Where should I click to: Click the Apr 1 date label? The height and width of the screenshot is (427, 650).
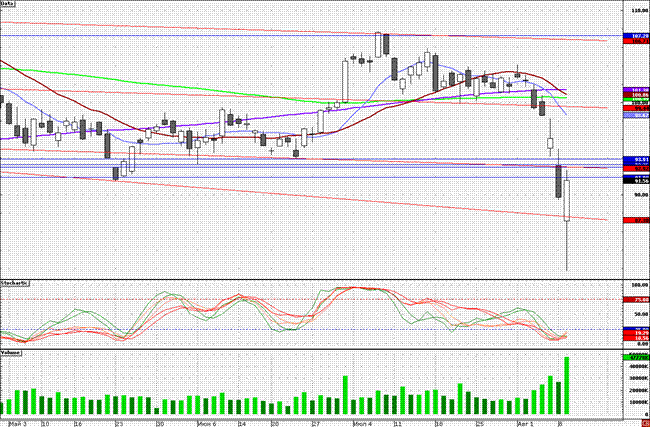point(524,424)
